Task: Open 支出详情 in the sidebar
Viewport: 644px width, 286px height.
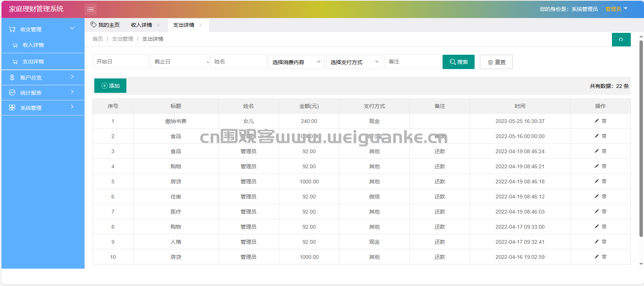Action: click(x=43, y=62)
